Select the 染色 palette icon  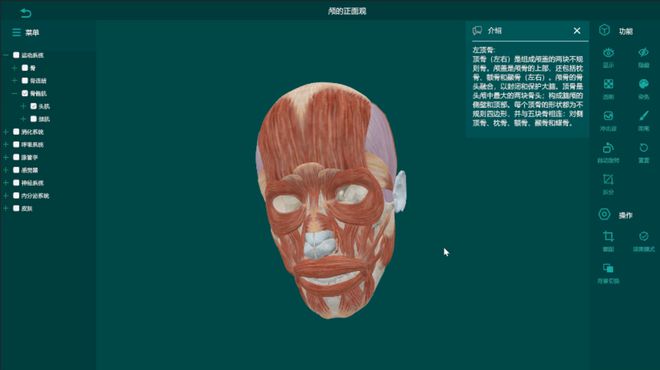coord(644,84)
